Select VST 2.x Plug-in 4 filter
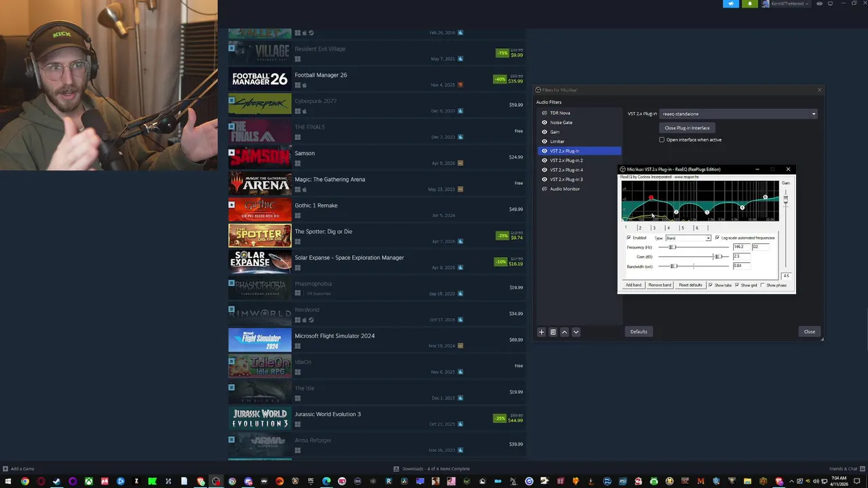Screen dimensions: 868x488 (580, 170)
